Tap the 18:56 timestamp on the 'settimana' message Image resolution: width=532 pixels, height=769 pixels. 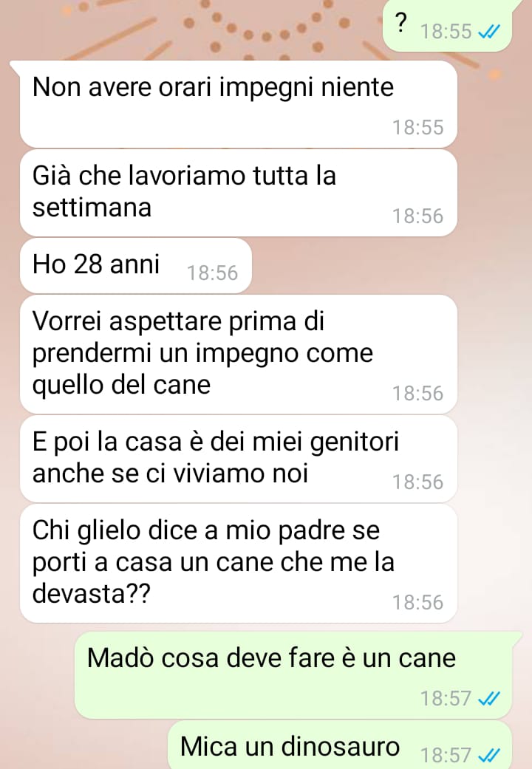pyautogui.click(x=417, y=216)
